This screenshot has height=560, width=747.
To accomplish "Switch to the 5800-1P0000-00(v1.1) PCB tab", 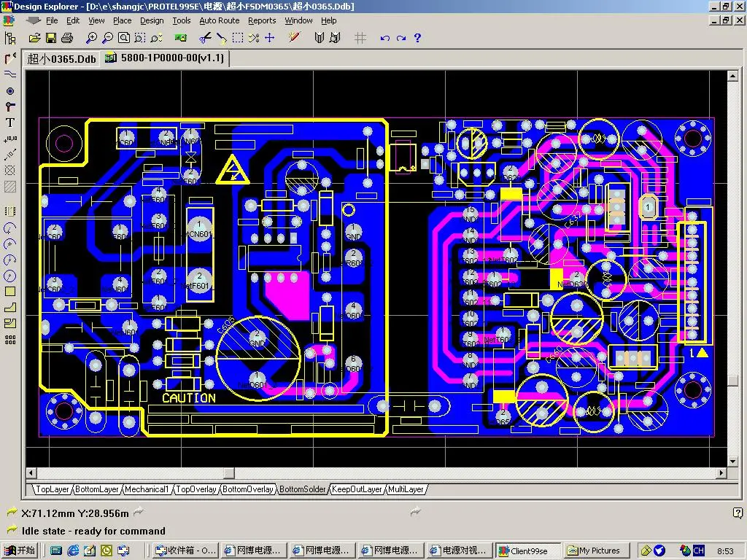I will tap(166, 58).
